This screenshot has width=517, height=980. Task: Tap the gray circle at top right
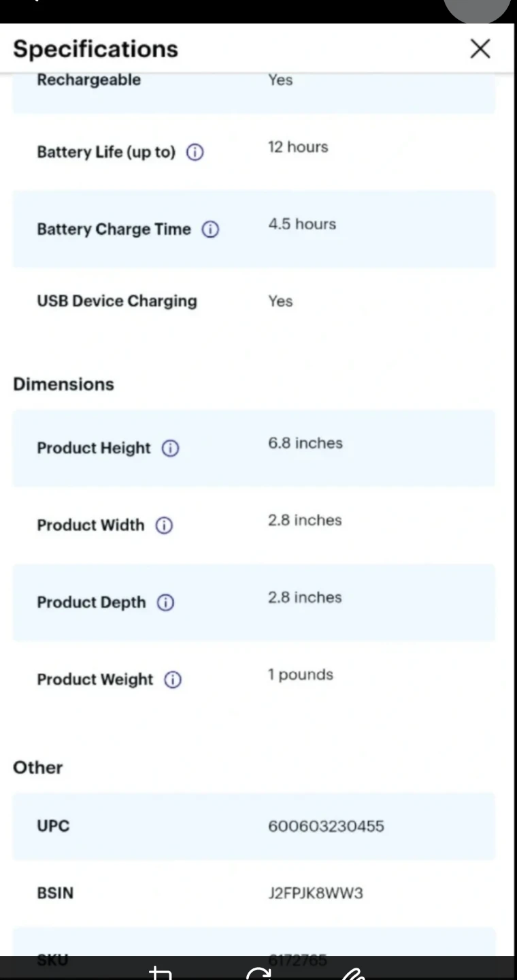(x=477, y=8)
